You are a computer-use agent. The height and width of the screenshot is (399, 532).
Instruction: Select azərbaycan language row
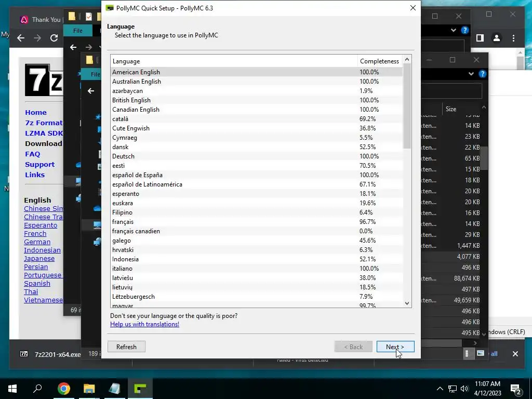coord(257,90)
